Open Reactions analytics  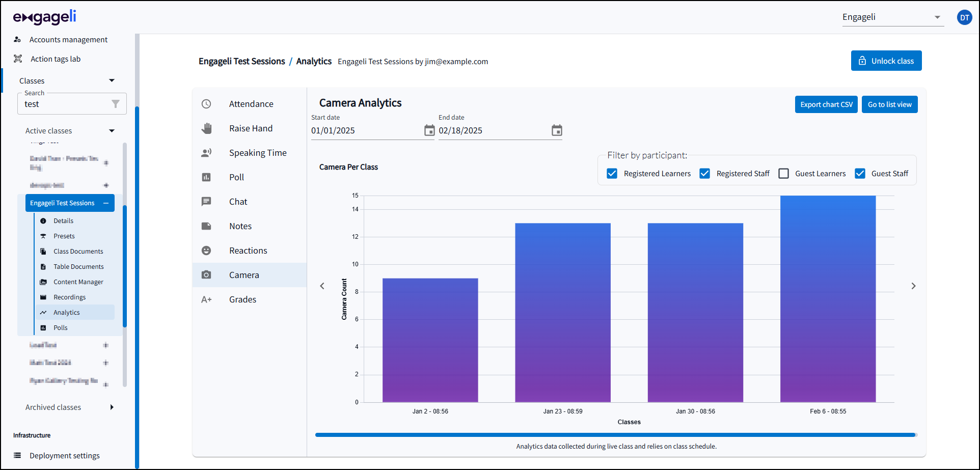click(x=250, y=251)
